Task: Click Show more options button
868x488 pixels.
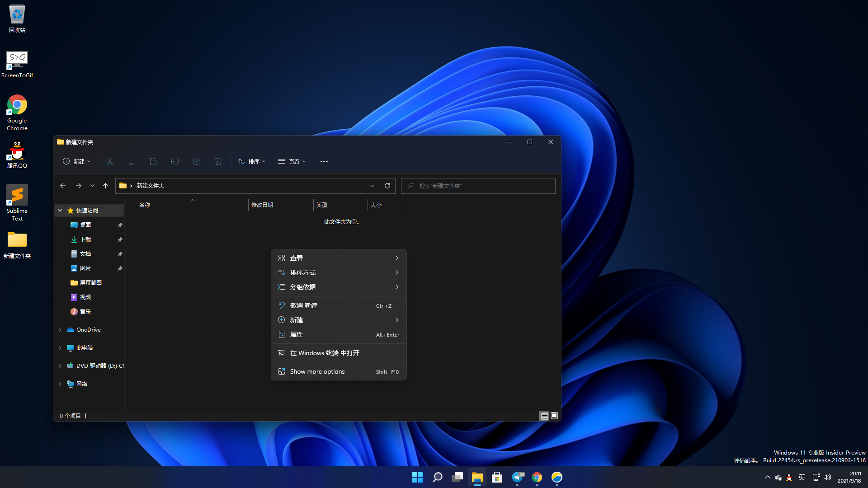Action: (338, 371)
